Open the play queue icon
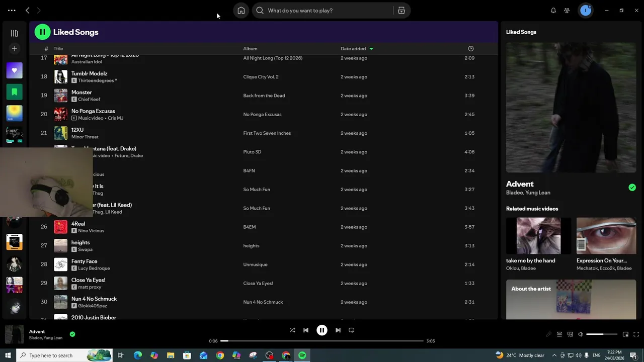The image size is (644, 362). pos(559,334)
